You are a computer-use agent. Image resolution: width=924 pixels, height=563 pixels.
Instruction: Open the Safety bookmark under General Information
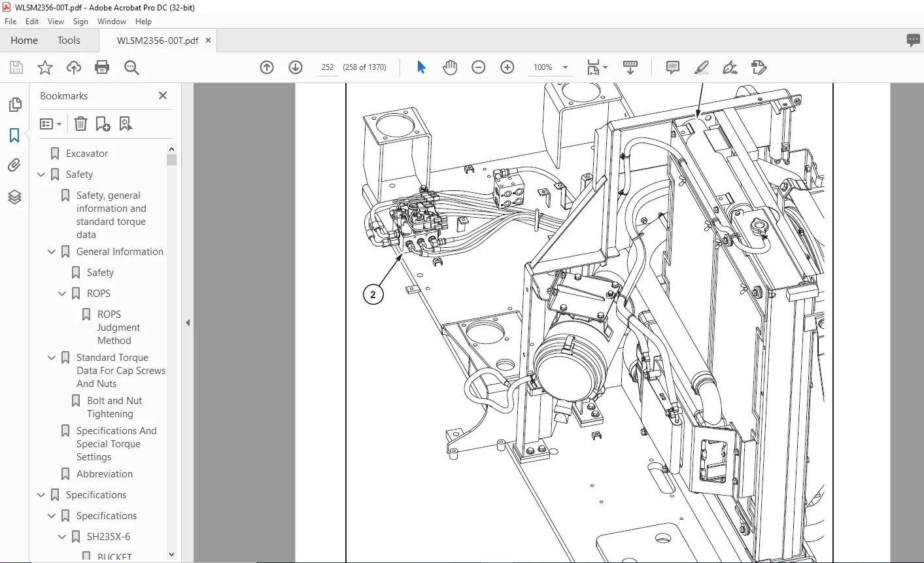pyautogui.click(x=100, y=273)
